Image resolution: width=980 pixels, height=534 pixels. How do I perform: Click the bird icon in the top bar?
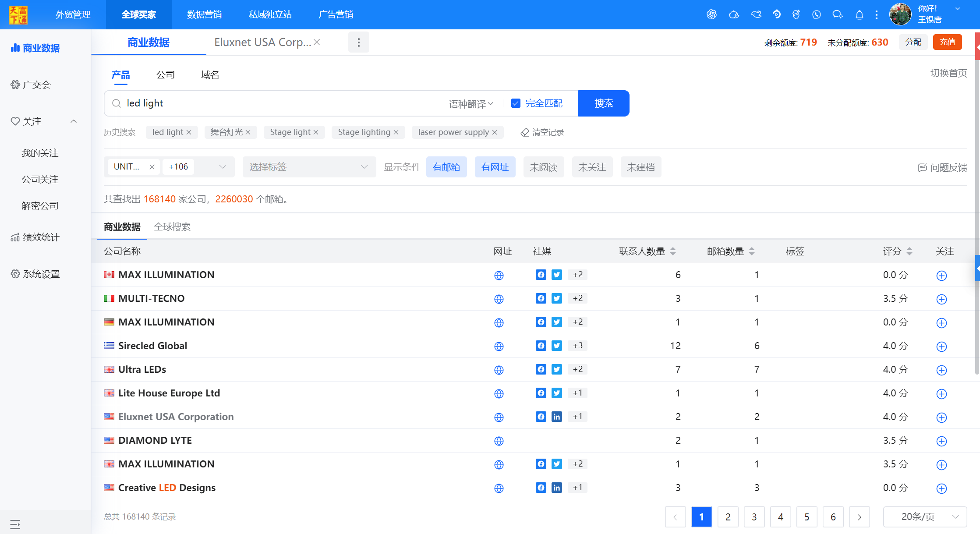(756, 14)
